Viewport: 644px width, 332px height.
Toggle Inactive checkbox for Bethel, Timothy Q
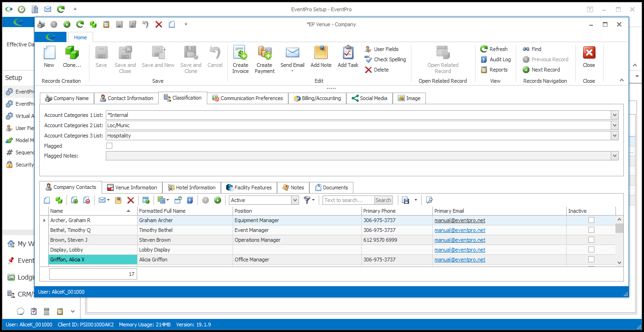591,230
